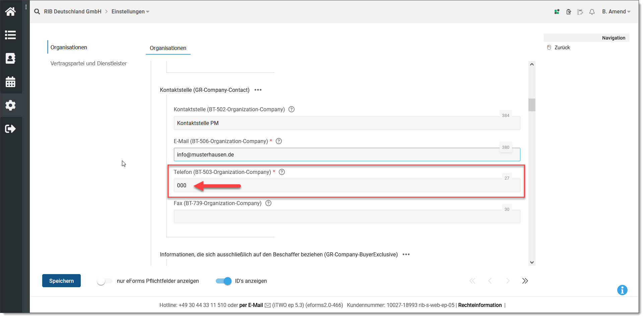Jump to last page double arrow
Image resolution: width=644 pixels, height=318 pixels.
(x=525, y=281)
